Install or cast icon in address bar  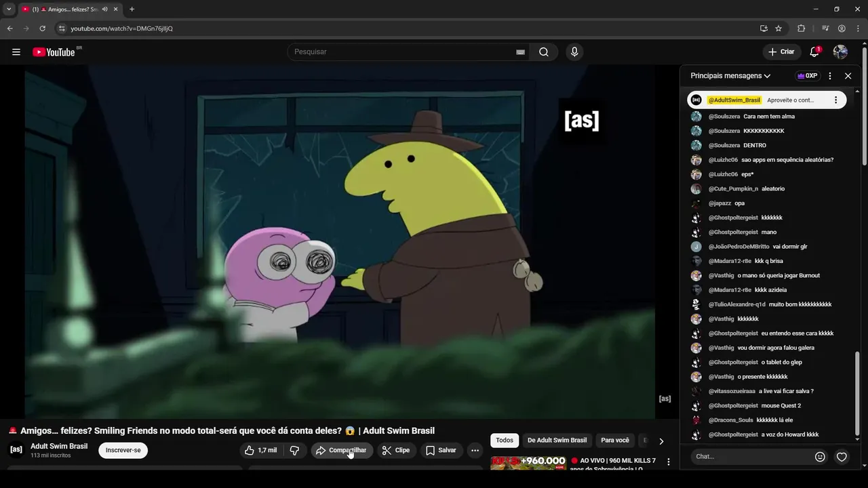click(x=764, y=28)
